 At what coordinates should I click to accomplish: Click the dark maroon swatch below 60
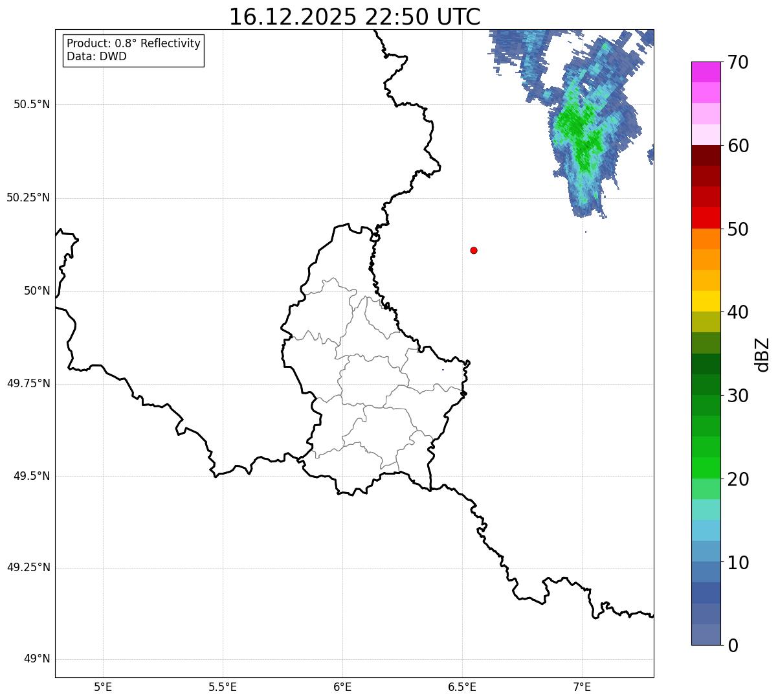(x=706, y=155)
